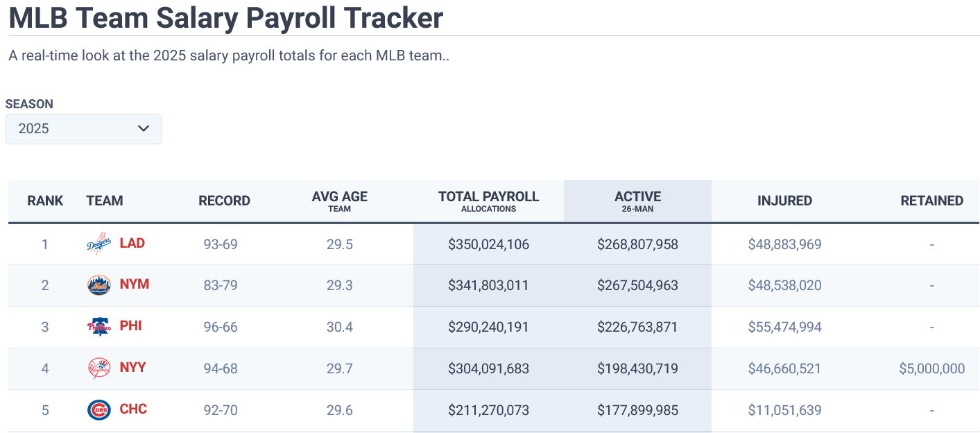Viewport: 980px width, 433px height.
Task: Open the CHC team link
Action: 133,409
